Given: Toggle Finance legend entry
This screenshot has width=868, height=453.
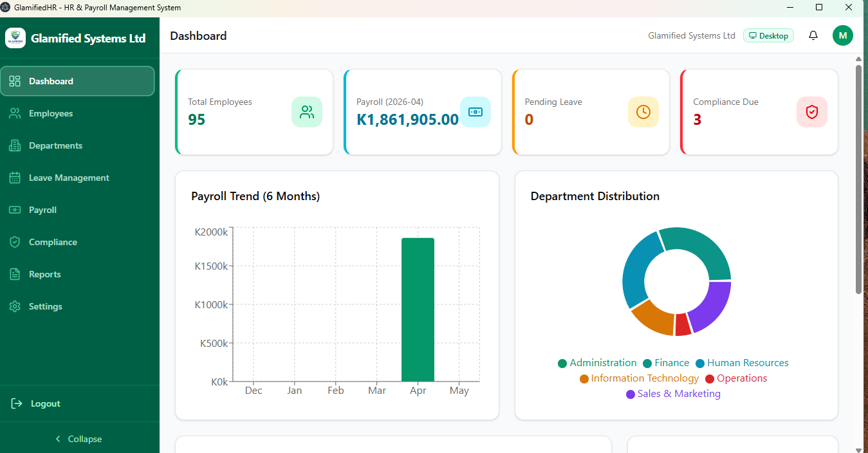Looking at the screenshot, I should coord(666,363).
